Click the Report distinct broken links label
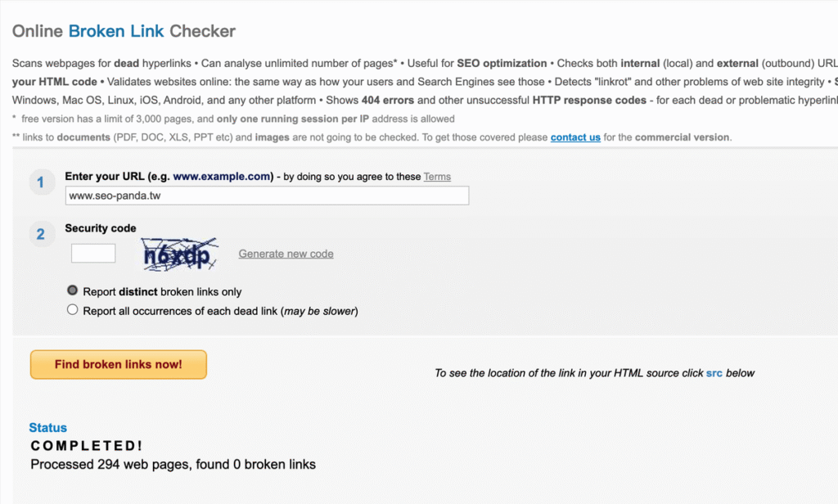The width and height of the screenshot is (838, 504). tap(163, 292)
